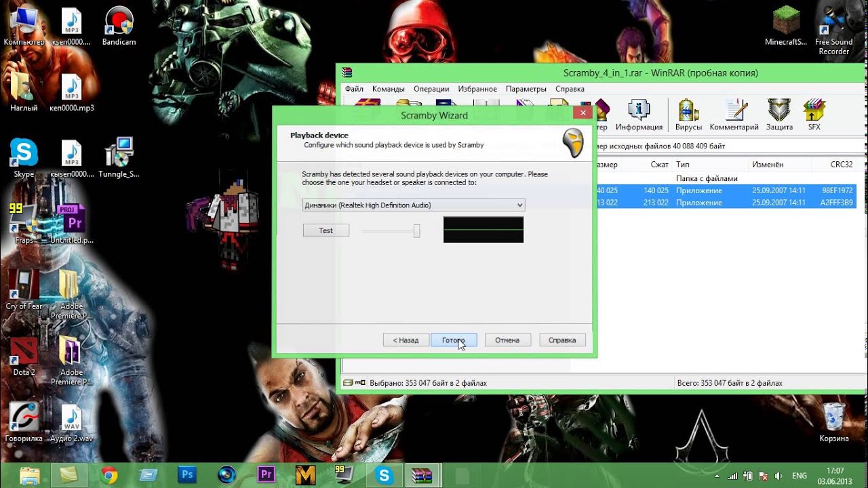Open Premiere Pro from the taskbar
The image size is (868, 488).
(266, 475)
